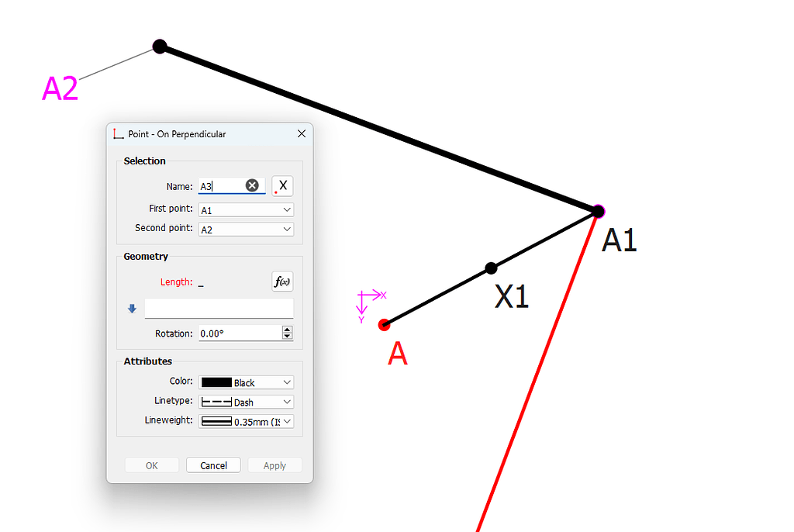Click in the Rotation value field
The image size is (794, 532).
tap(238, 333)
